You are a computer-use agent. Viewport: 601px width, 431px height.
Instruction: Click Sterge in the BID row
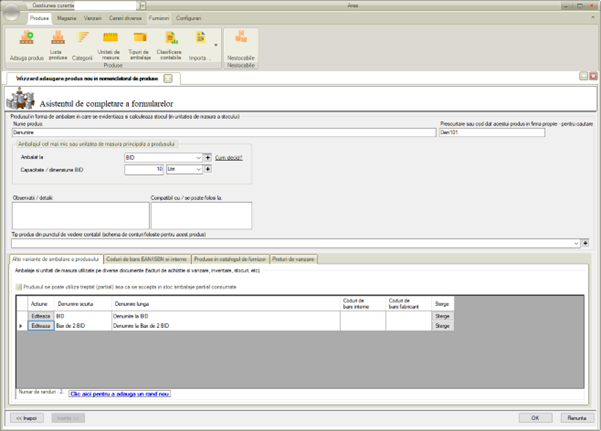coord(442,316)
